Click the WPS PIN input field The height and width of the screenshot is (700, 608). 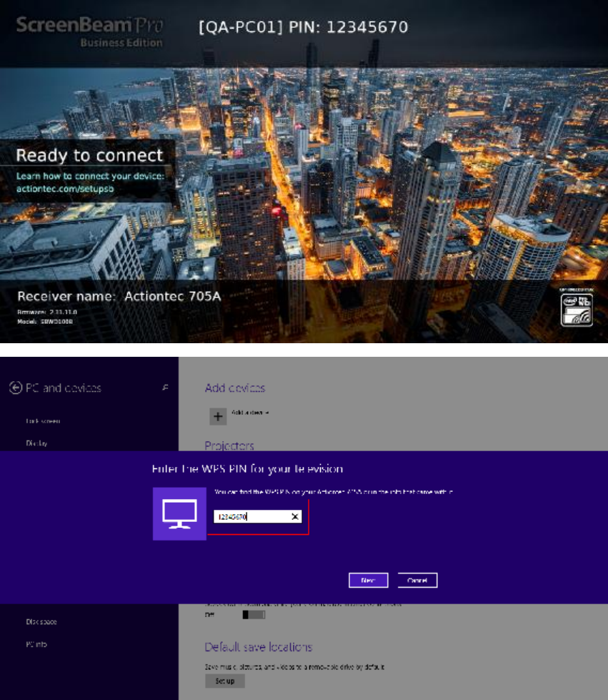(257, 516)
